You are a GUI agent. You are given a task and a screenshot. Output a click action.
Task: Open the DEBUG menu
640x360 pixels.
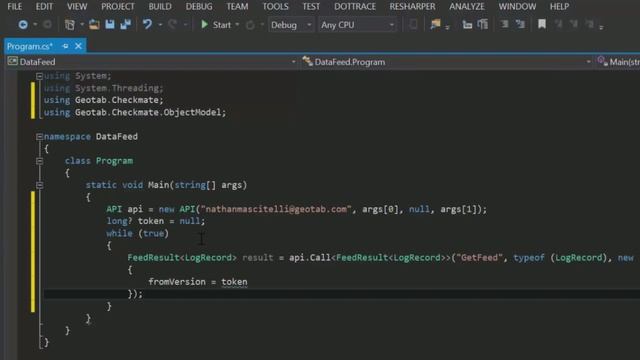coord(199,7)
